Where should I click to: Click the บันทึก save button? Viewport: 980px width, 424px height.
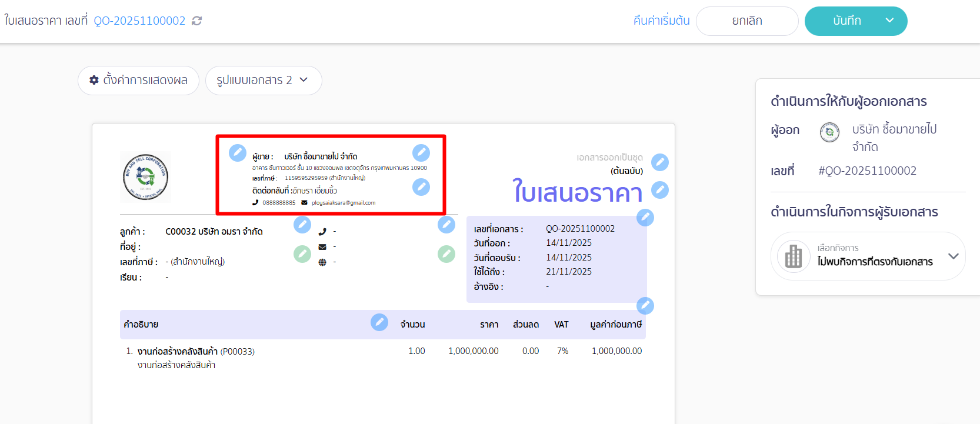pyautogui.click(x=847, y=21)
